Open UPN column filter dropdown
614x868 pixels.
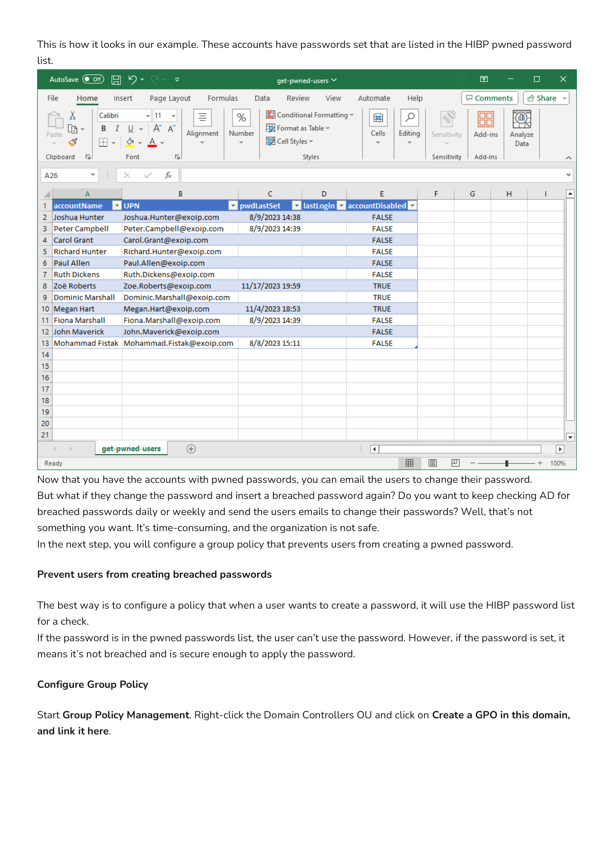(x=233, y=205)
